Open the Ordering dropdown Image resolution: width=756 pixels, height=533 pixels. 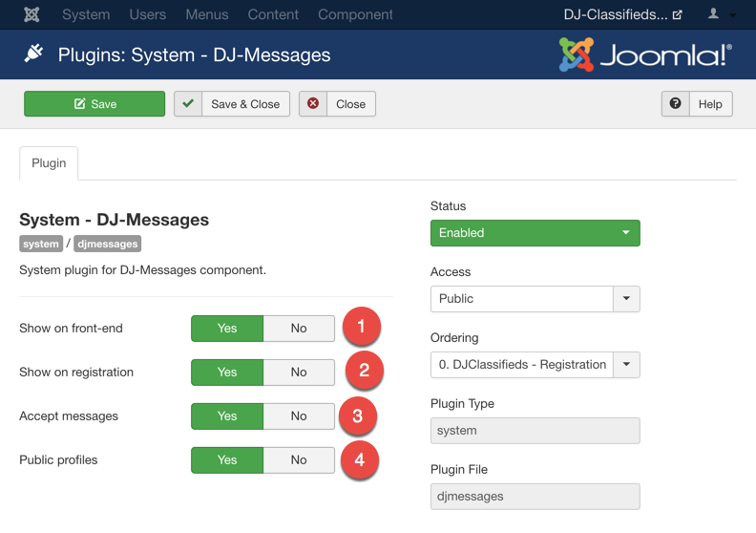[535, 365]
